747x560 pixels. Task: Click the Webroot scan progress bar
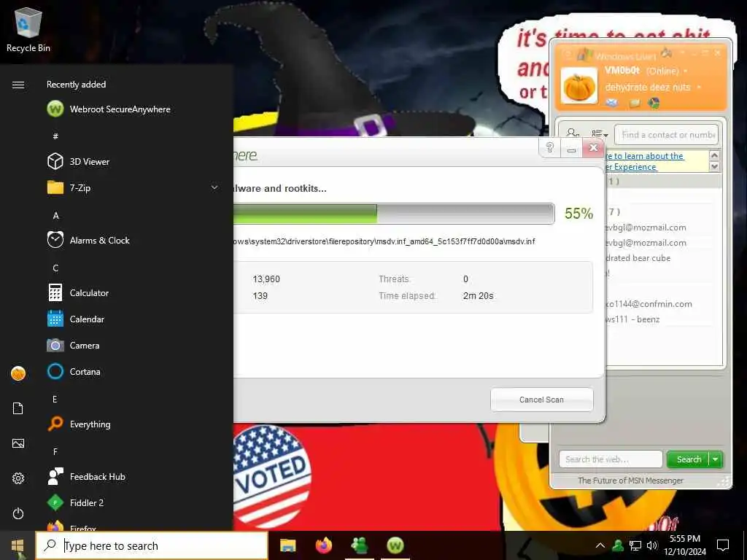pyautogui.click(x=394, y=214)
